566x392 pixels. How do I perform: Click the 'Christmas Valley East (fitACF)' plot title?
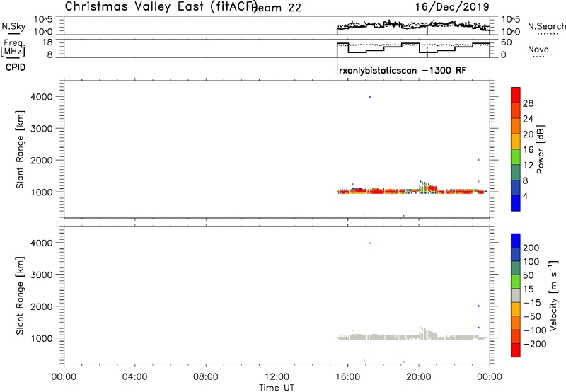click(161, 6)
